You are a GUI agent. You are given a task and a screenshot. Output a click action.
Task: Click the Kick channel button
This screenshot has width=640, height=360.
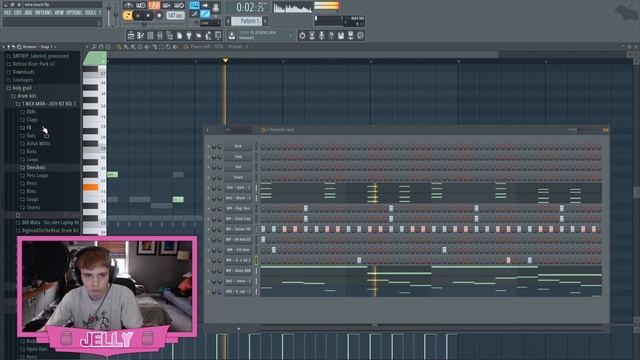tap(238, 146)
